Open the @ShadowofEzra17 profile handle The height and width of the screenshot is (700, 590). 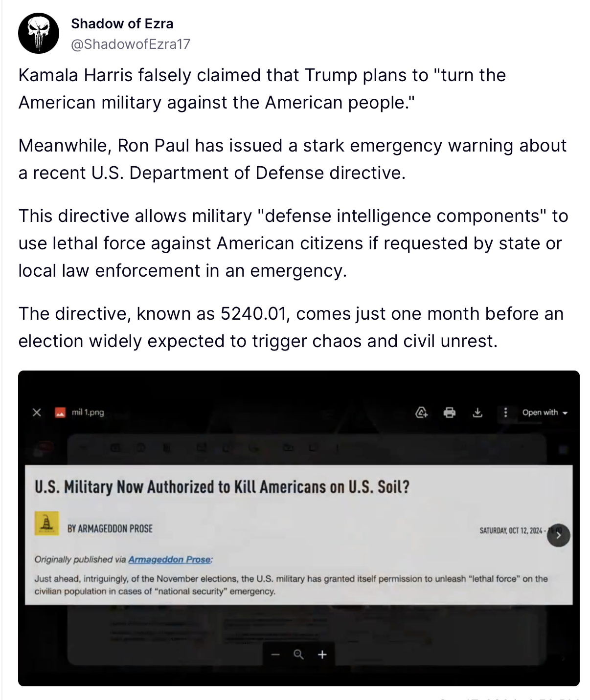click(130, 44)
